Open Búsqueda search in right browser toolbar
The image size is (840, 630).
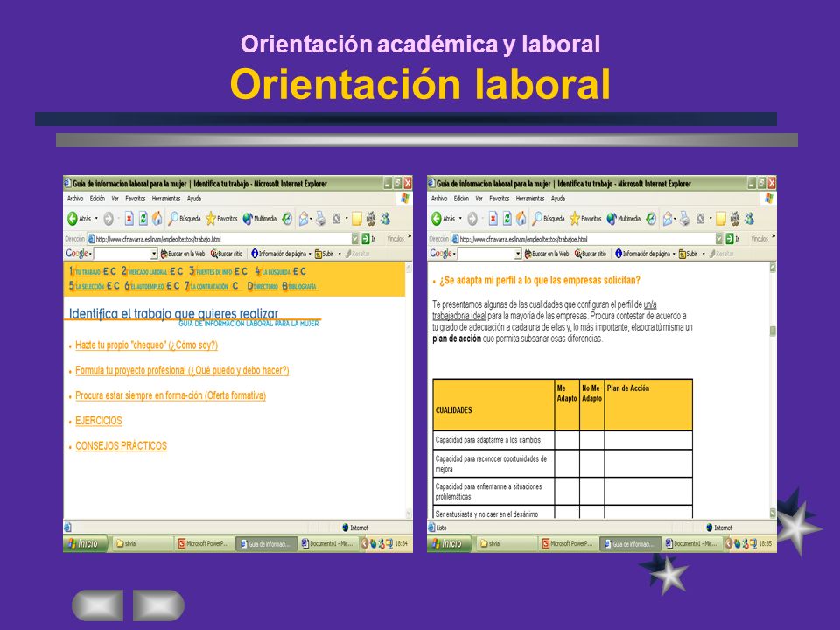[x=548, y=219]
